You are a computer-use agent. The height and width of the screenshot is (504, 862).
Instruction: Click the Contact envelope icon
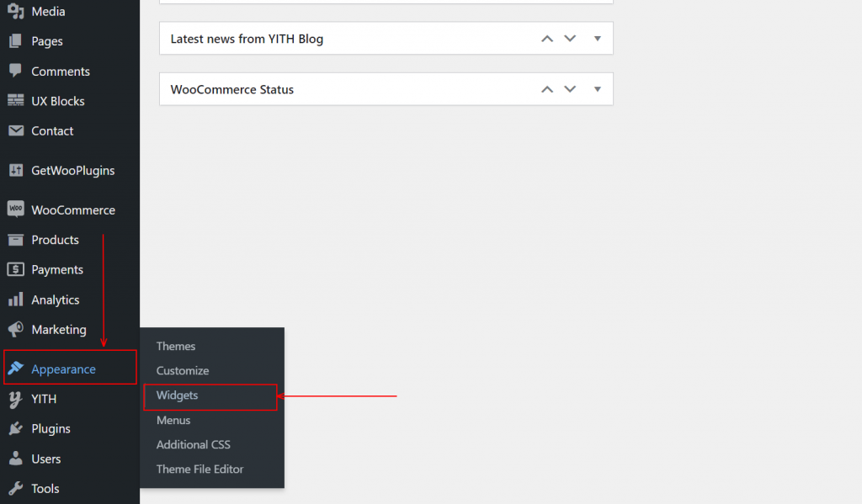(x=15, y=130)
